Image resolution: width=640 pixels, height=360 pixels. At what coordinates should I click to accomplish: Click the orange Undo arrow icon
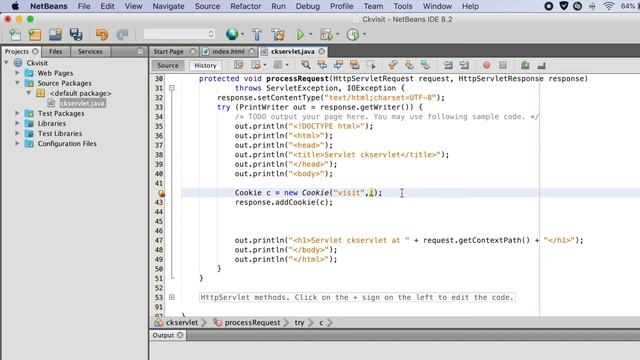click(x=102, y=35)
